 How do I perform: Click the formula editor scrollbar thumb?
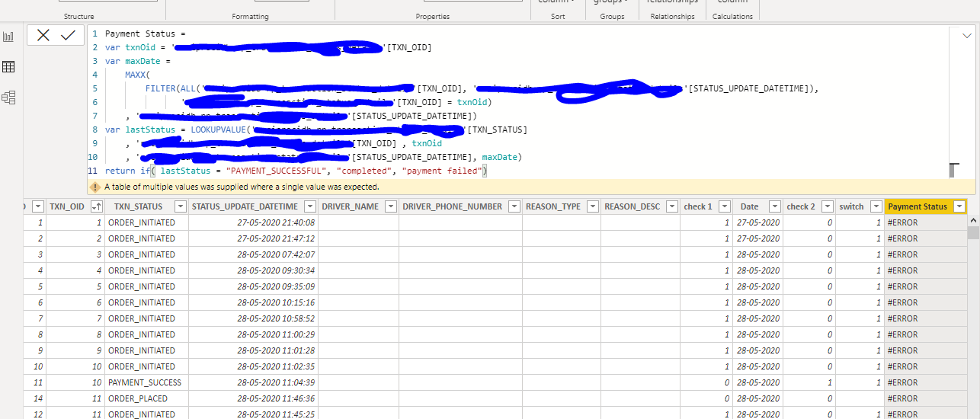[953, 169]
